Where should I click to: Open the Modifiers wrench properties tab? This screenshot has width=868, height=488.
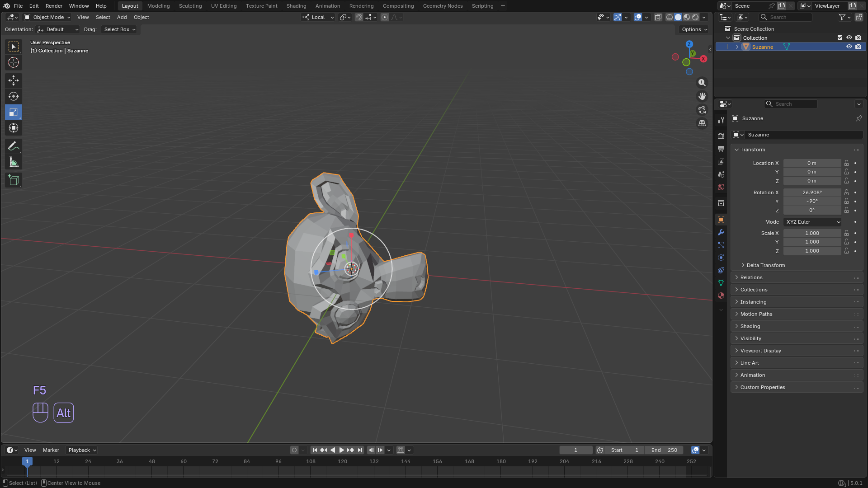721,232
